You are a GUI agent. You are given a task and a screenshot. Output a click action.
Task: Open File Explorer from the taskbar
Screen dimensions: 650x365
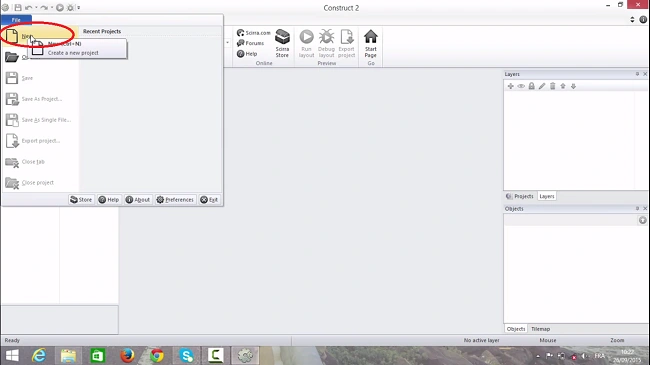(68, 355)
